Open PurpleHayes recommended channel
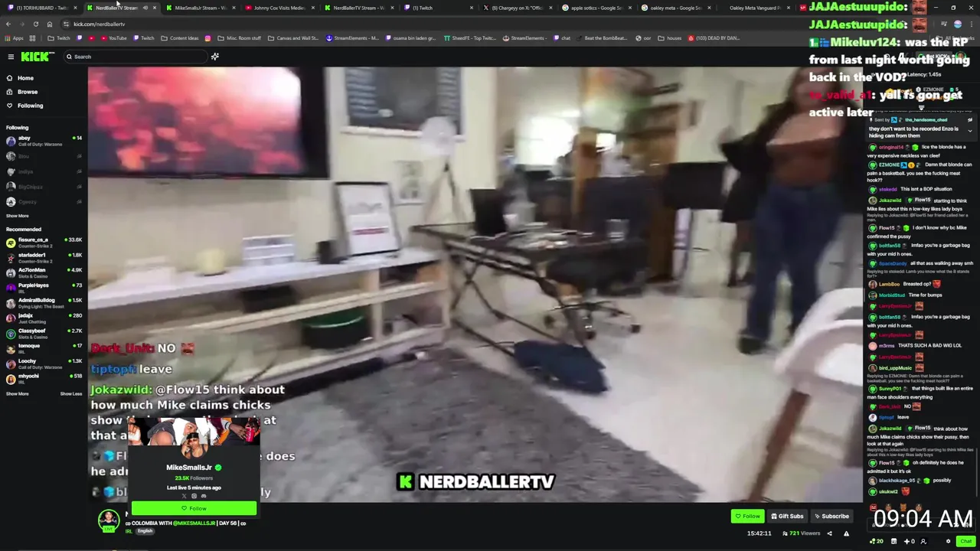This screenshot has height=551, width=980. click(44, 287)
